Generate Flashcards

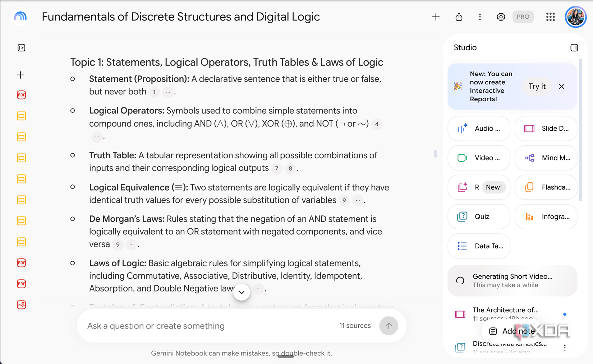coord(546,187)
